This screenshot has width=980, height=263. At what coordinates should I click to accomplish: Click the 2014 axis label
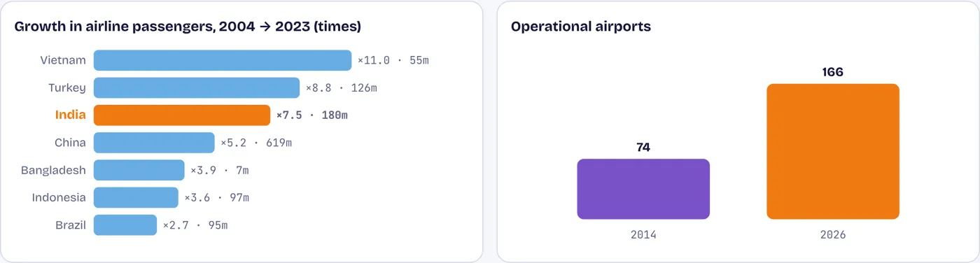tap(643, 235)
